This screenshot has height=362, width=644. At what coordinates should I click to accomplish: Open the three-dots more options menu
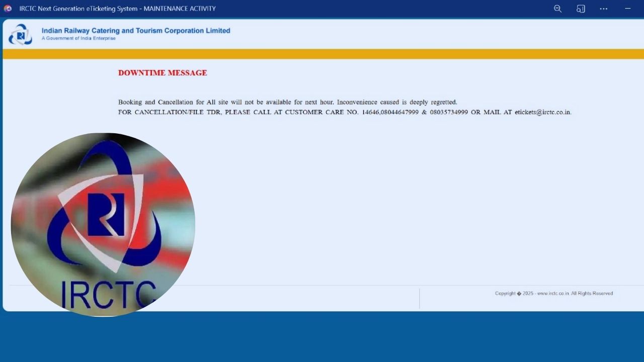pos(604,9)
